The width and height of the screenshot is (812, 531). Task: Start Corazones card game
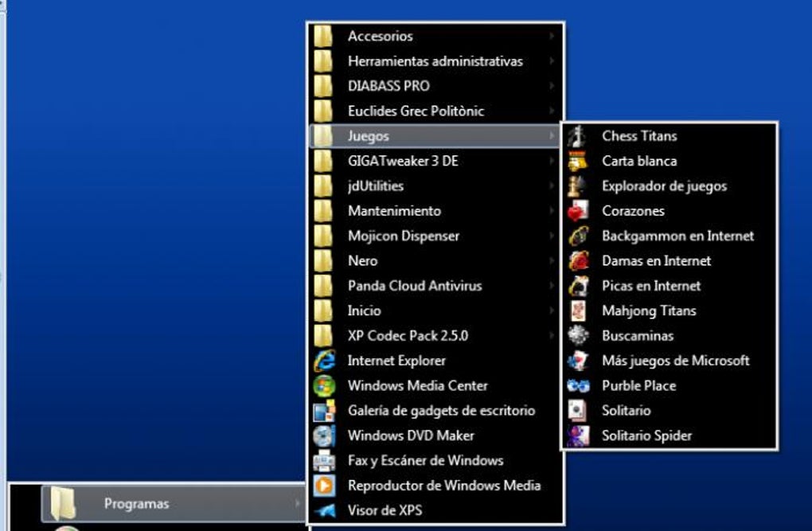coord(634,211)
